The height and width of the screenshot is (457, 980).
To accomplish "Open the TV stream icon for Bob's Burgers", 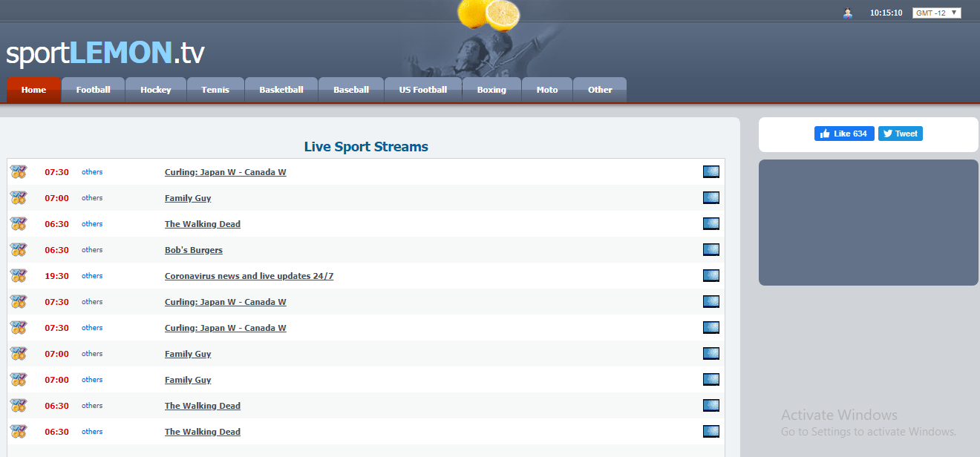I will pyautogui.click(x=711, y=250).
